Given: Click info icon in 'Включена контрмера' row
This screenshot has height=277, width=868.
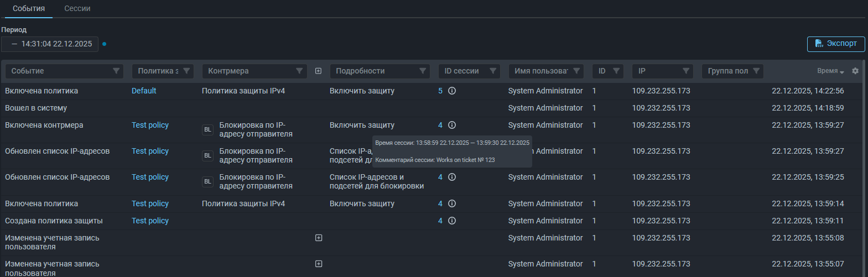Looking at the screenshot, I should point(452,125).
